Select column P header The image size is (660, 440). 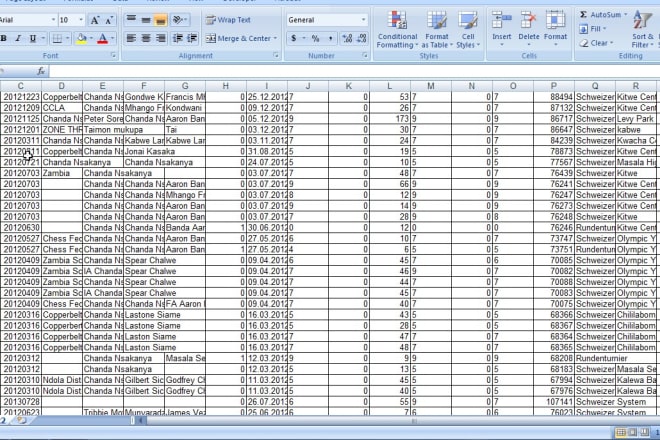click(554, 86)
